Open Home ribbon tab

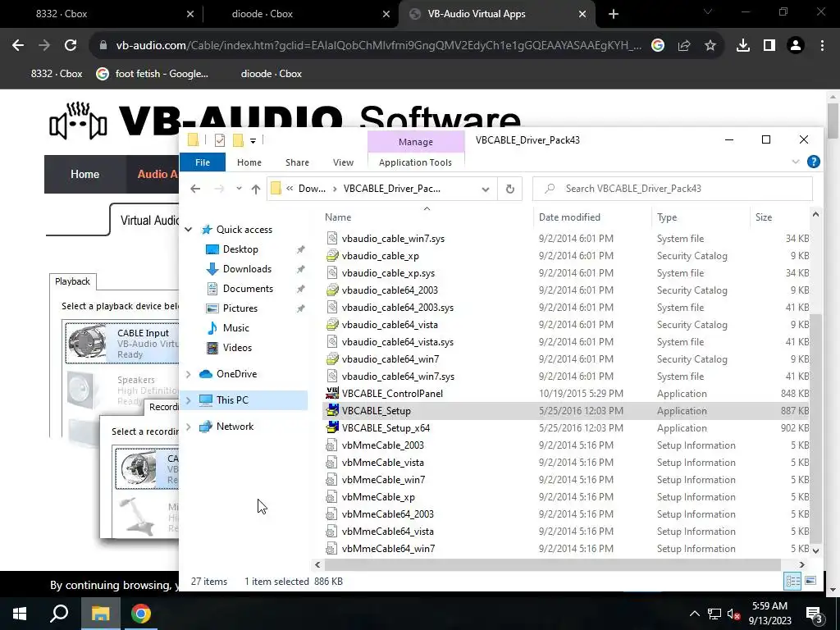pos(249,162)
